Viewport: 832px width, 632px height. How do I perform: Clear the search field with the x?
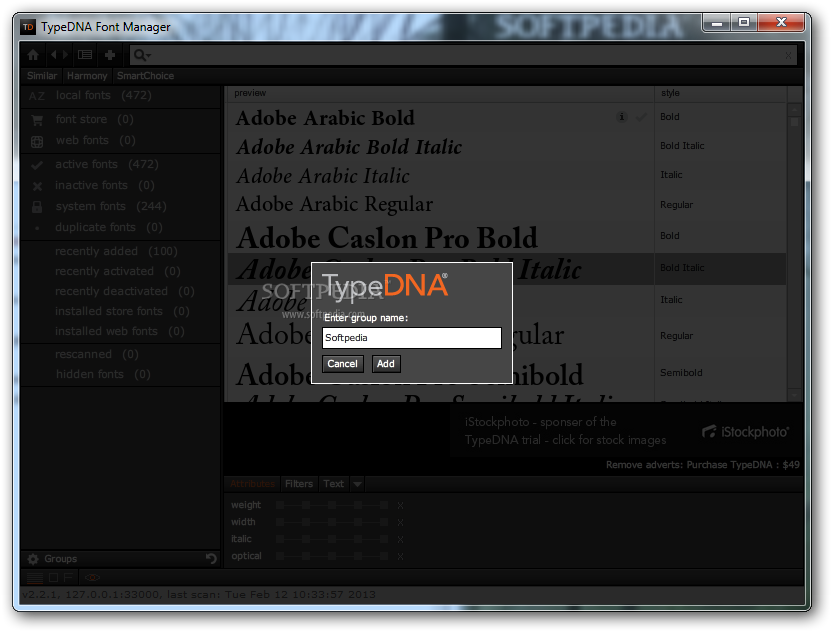click(x=788, y=56)
